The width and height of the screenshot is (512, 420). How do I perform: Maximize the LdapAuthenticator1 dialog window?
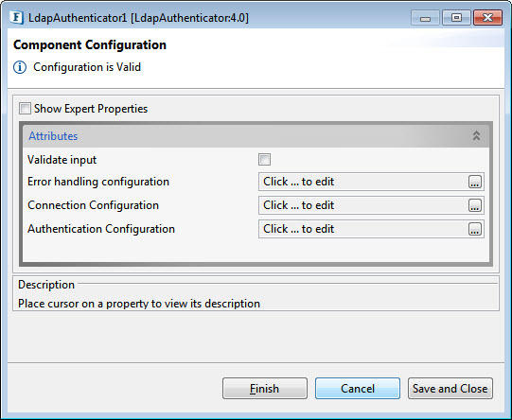[456, 18]
